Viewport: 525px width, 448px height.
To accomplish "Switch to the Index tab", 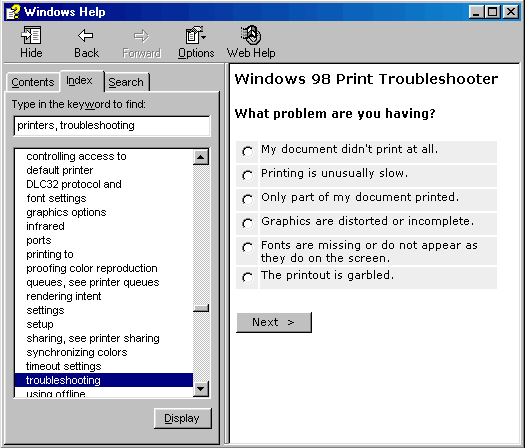I will click(x=81, y=81).
